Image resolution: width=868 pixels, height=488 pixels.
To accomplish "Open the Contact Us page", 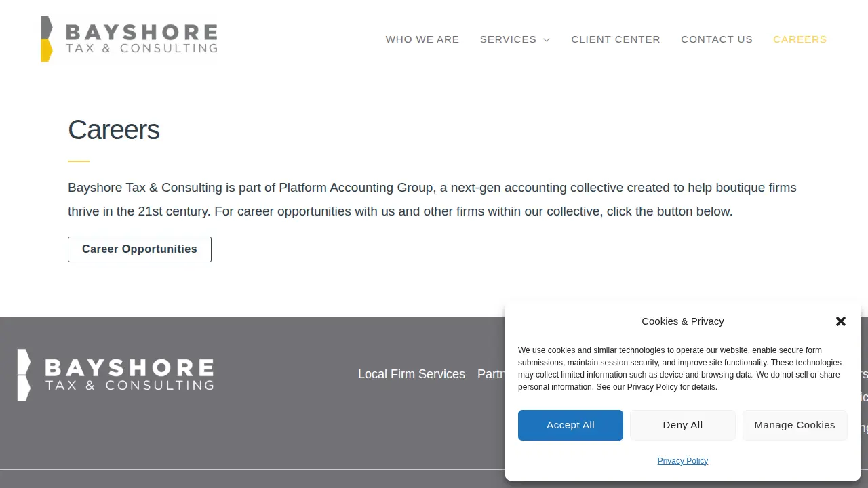I will click(717, 39).
